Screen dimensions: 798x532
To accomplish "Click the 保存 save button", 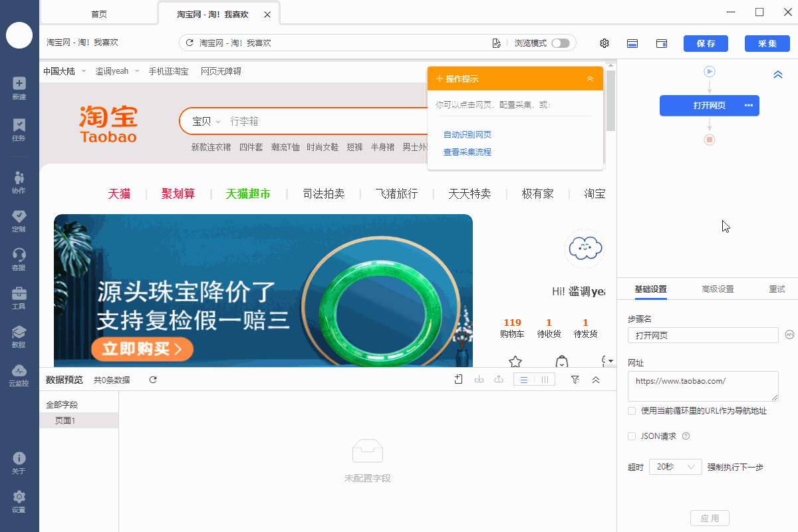I will pyautogui.click(x=706, y=43).
